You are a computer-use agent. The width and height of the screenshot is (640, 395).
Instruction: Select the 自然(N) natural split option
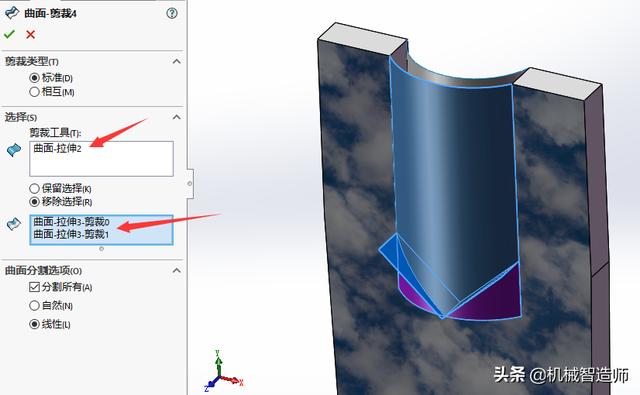click(34, 305)
